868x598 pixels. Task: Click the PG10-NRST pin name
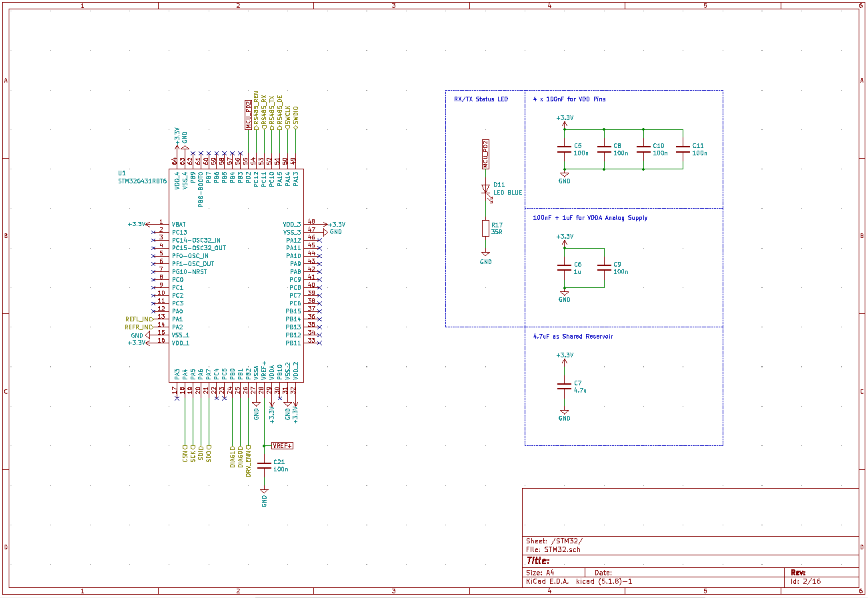(x=189, y=272)
